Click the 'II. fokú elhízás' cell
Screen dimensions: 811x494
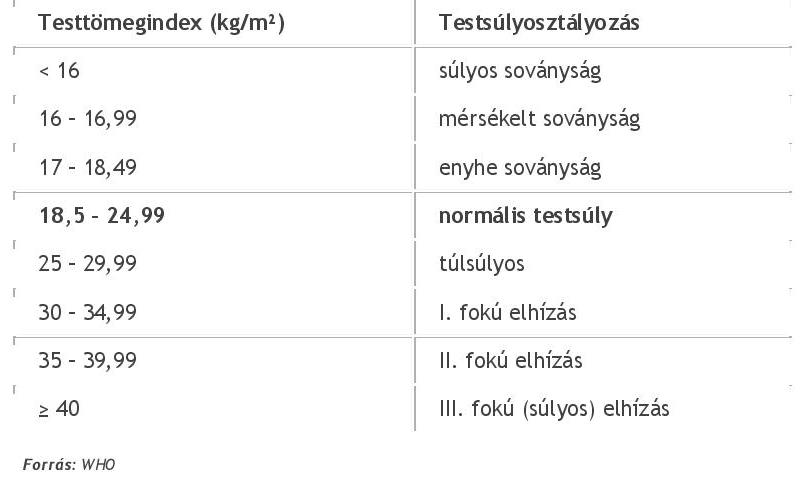(510, 360)
